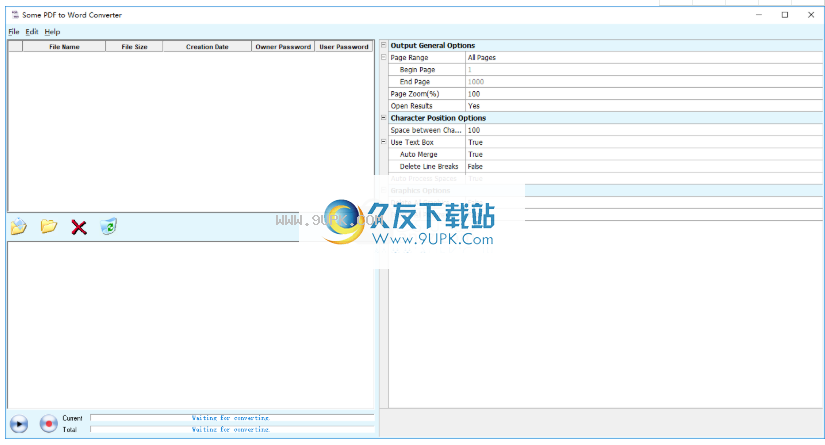
Task: Select the End Page property label
Action: pos(415,82)
